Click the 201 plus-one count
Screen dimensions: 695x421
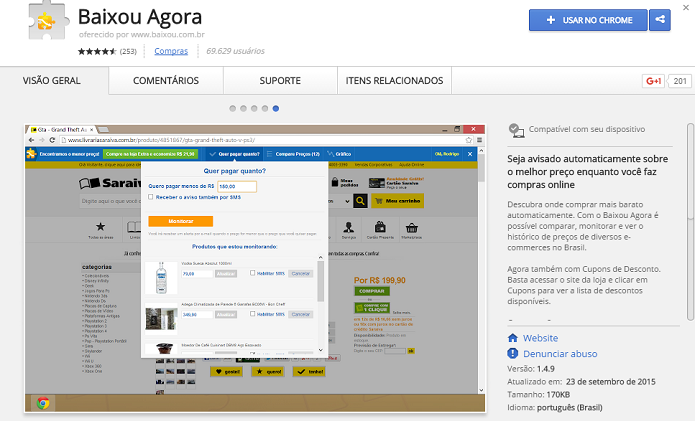click(x=680, y=81)
